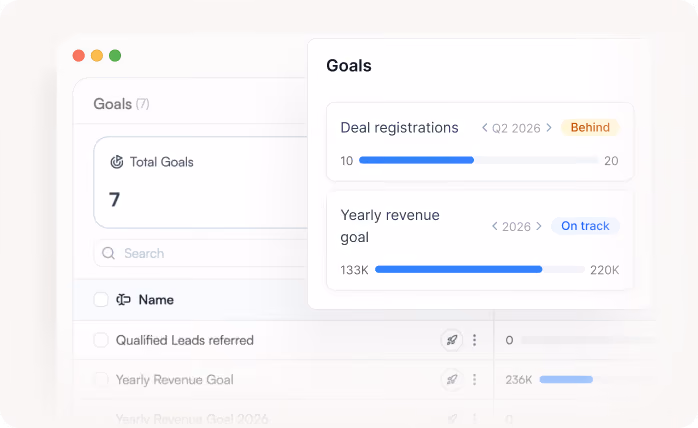Click the red close window button
The width and height of the screenshot is (698, 428).
[79, 56]
